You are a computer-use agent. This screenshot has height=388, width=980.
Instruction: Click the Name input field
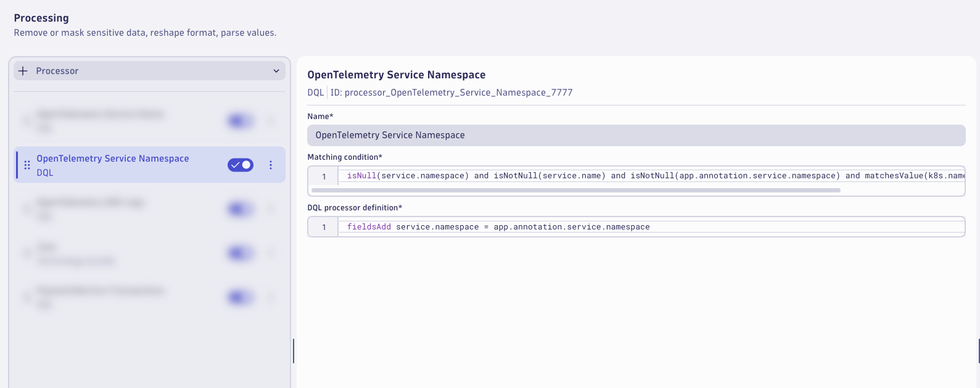click(636, 135)
